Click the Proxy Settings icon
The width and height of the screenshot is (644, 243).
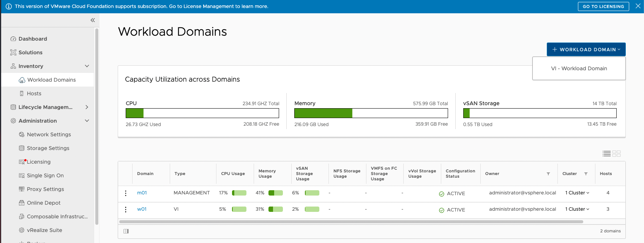(x=22, y=189)
